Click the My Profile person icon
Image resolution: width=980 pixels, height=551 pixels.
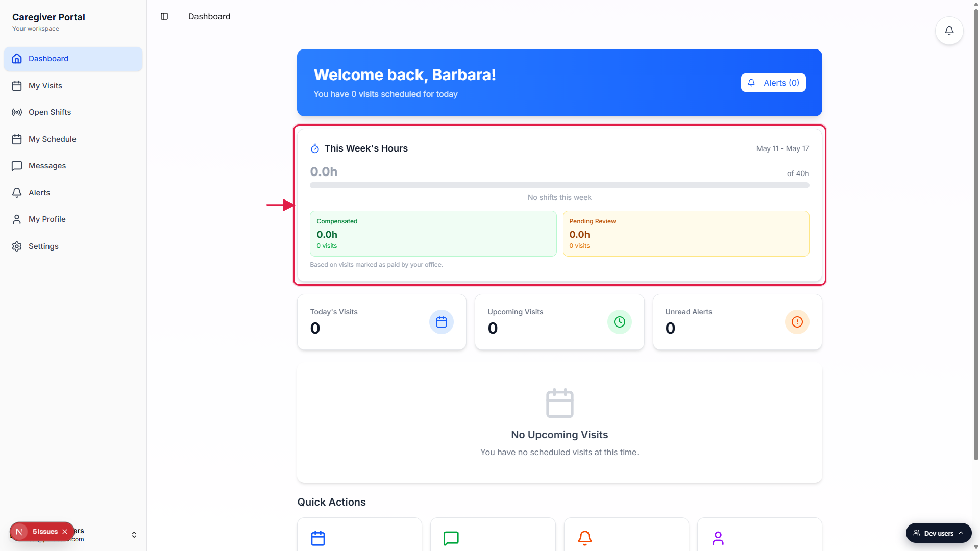17,219
